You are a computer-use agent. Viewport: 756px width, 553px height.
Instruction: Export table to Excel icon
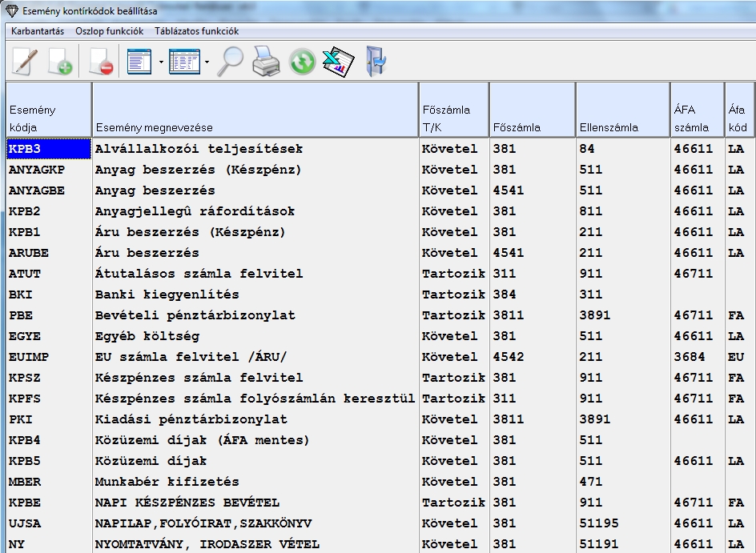(x=338, y=62)
